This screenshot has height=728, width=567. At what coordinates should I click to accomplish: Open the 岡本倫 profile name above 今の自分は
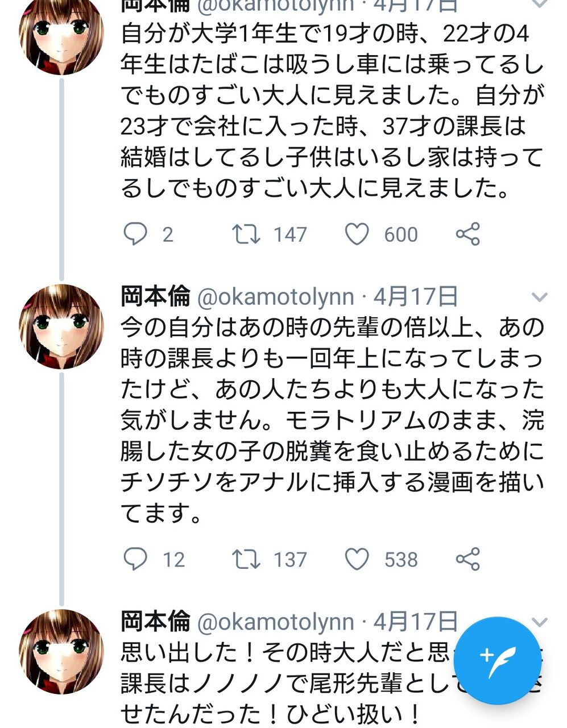[x=155, y=296]
